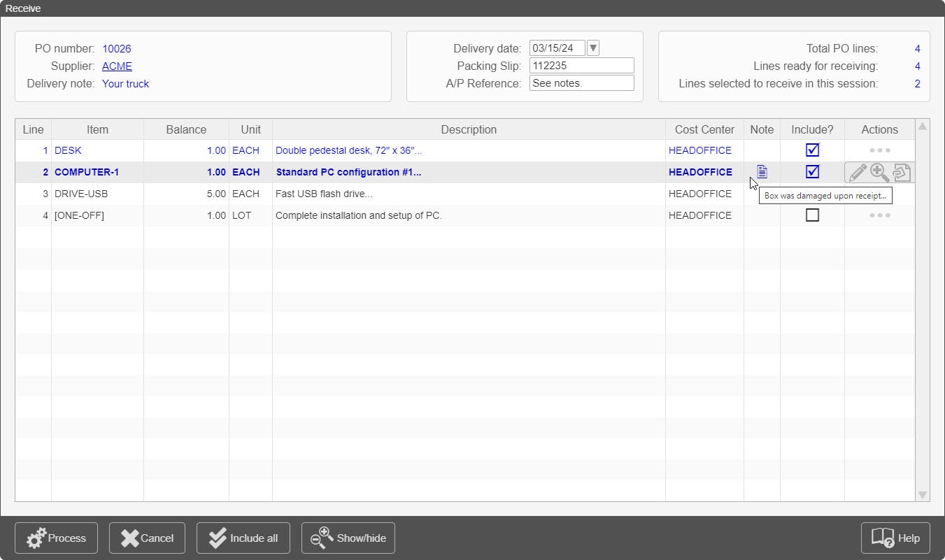945x560 pixels.
Task: Click the scrollbar down arrow
Action: click(923, 496)
